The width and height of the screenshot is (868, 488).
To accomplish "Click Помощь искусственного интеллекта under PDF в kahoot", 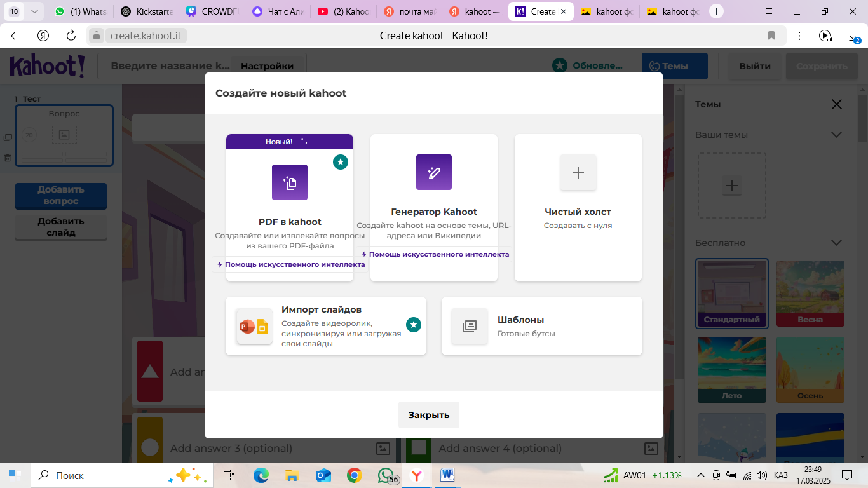I will click(x=291, y=264).
